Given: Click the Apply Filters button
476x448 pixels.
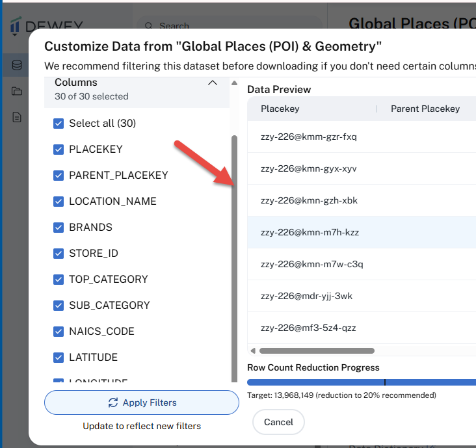Looking at the screenshot, I should point(142,402).
